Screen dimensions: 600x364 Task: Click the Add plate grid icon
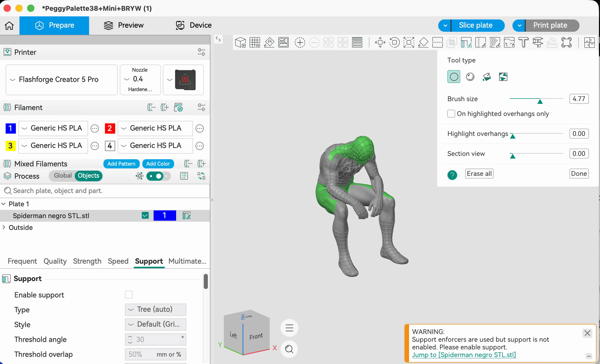(x=255, y=42)
